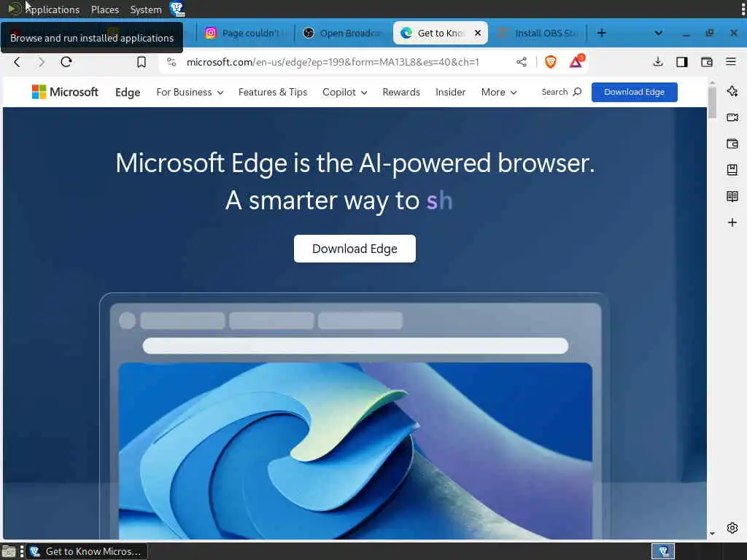Screen dimensions: 747x560
Task: Click the Brave workspace switcher icon
Action: [x=663, y=551]
